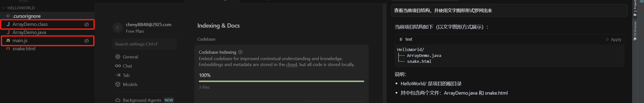Click the account avatar circle
Screen dimensions: 644x103
tap(118, 28)
